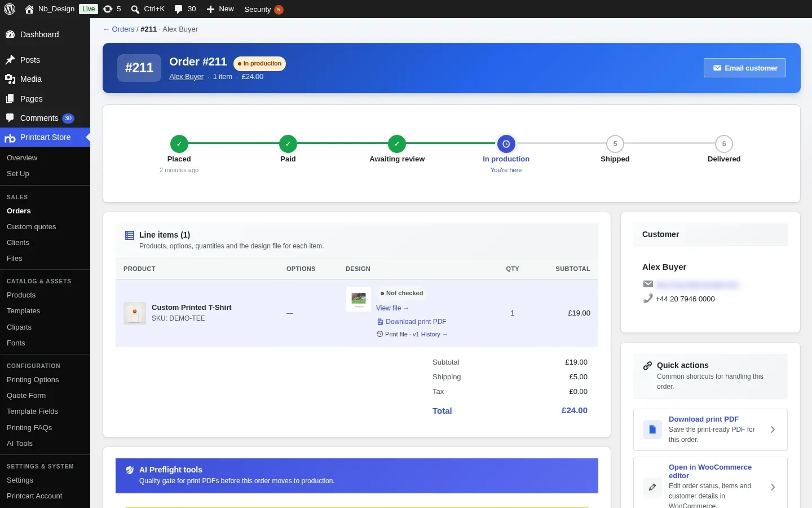Expand the Download print PDF chevron

773,430
